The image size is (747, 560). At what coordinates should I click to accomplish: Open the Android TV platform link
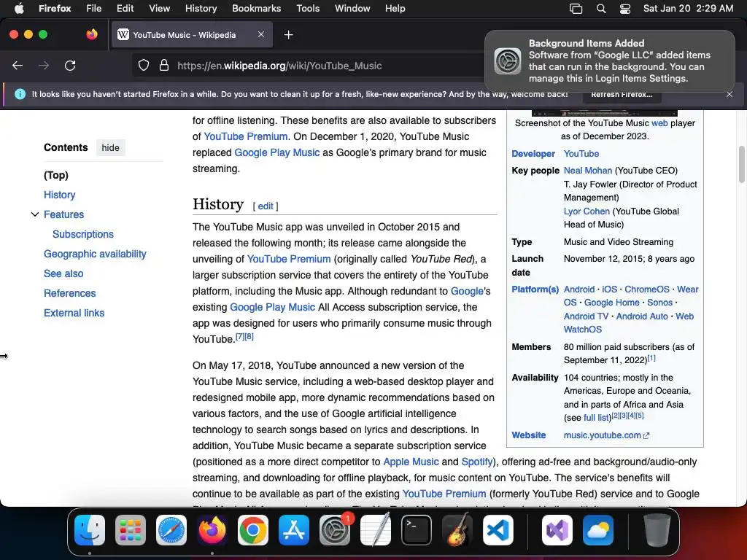586,316
